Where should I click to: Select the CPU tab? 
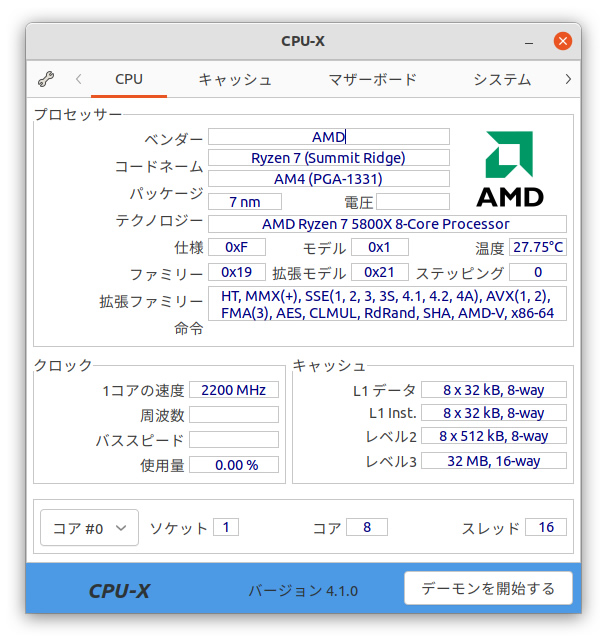pyautogui.click(x=129, y=79)
